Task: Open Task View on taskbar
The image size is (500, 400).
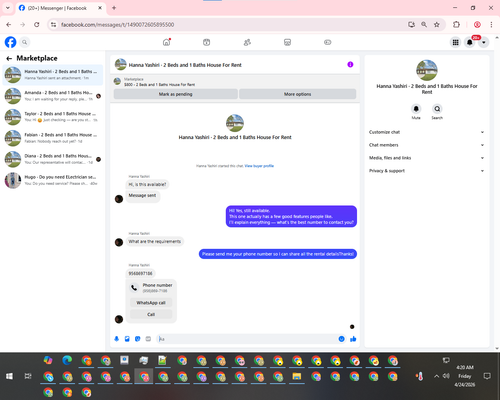Action: [28, 376]
